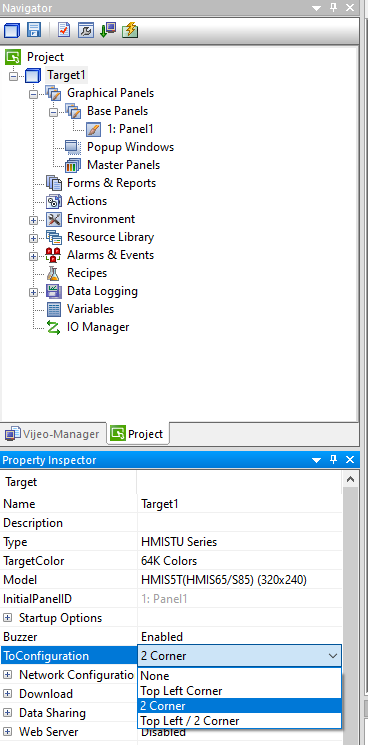
Task: Click the ToConfiguration combo box arrow
Action: [332, 656]
